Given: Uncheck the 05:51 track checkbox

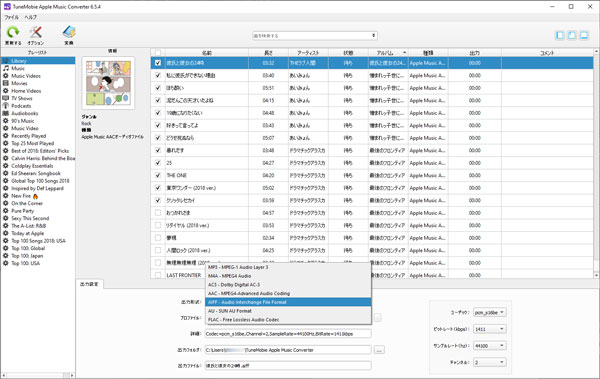Looking at the screenshot, I should (x=158, y=88).
